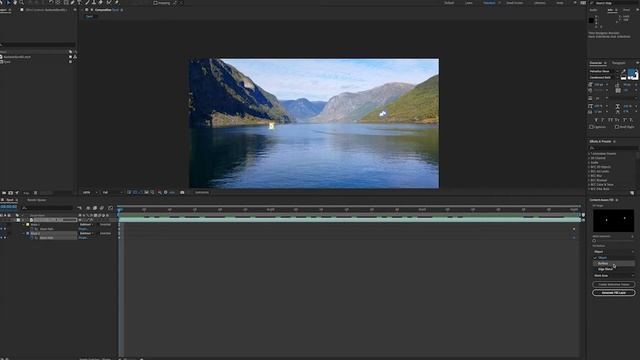
Task: Open the viewer magnification ratio dropdown
Action: (x=89, y=192)
